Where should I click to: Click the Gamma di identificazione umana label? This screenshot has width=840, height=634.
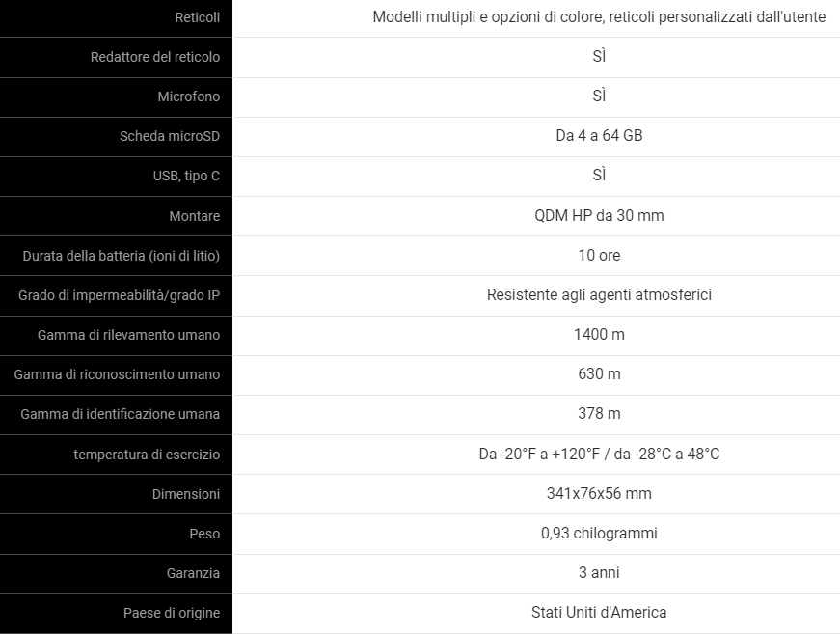(120, 414)
